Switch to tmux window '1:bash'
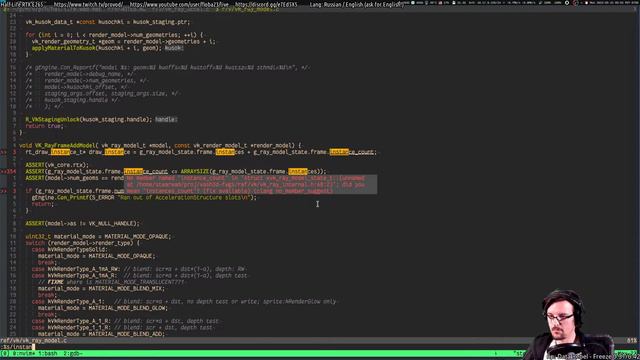The width and height of the screenshot is (640, 360). click(x=48, y=353)
